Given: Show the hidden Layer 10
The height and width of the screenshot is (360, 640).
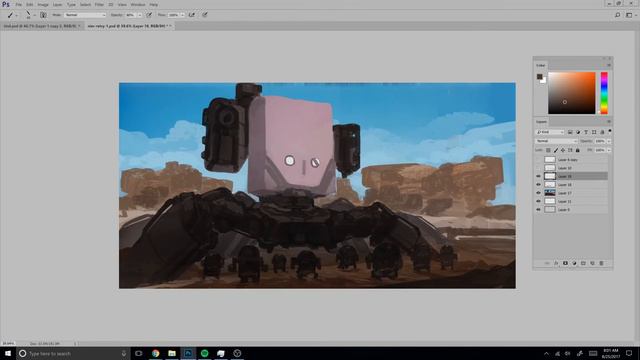Looking at the screenshot, I should (x=538, y=168).
